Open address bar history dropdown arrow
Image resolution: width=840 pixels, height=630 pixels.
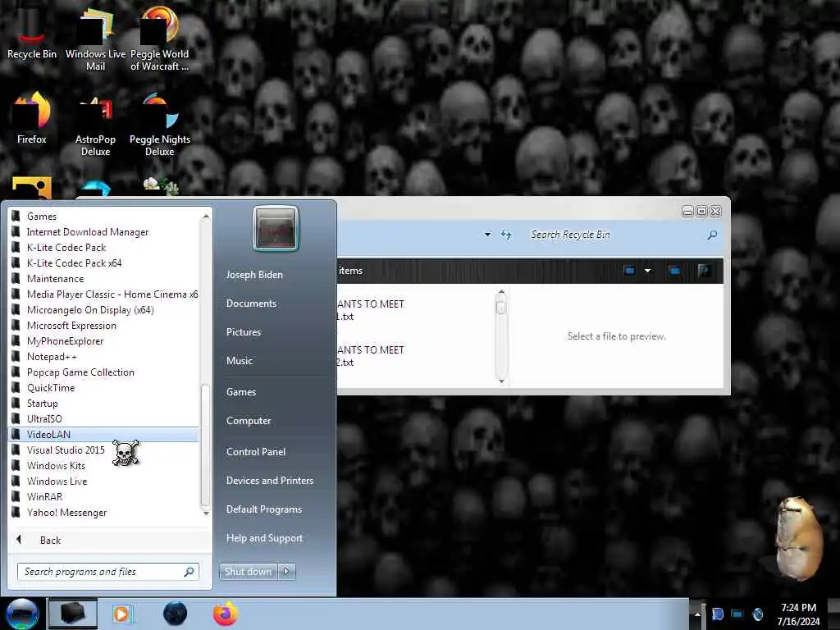[487, 235]
